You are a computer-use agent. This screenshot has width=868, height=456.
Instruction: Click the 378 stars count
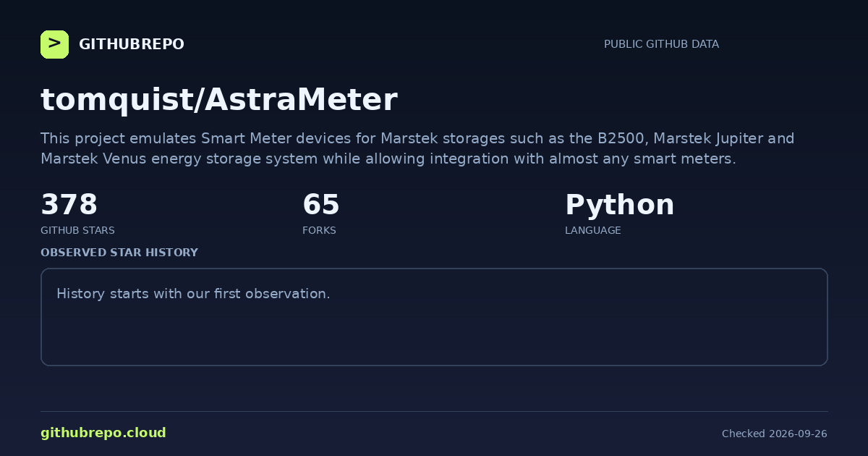click(69, 205)
